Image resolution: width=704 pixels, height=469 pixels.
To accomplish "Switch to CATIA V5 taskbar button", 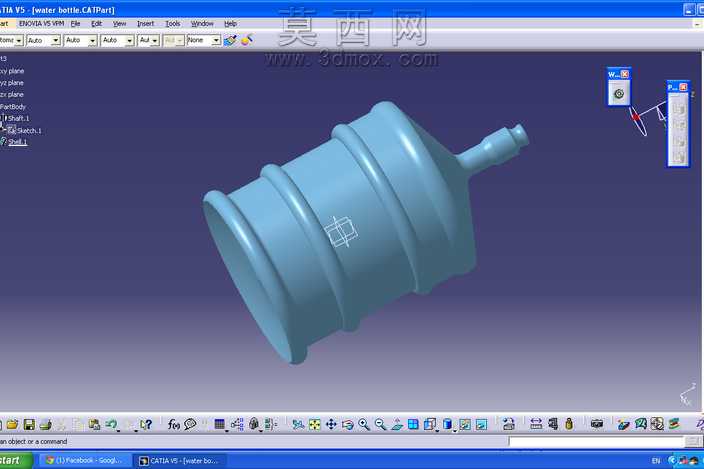I will tap(180, 460).
